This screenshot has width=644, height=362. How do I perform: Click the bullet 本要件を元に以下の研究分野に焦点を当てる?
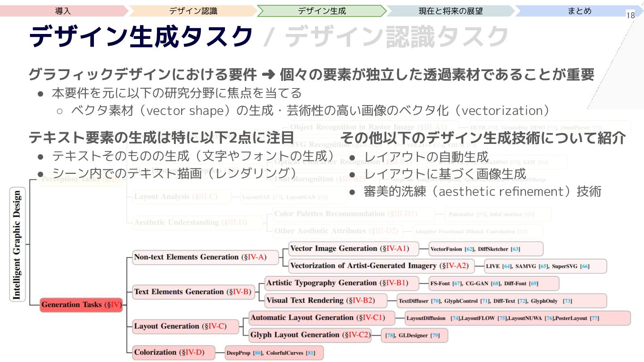click(177, 93)
